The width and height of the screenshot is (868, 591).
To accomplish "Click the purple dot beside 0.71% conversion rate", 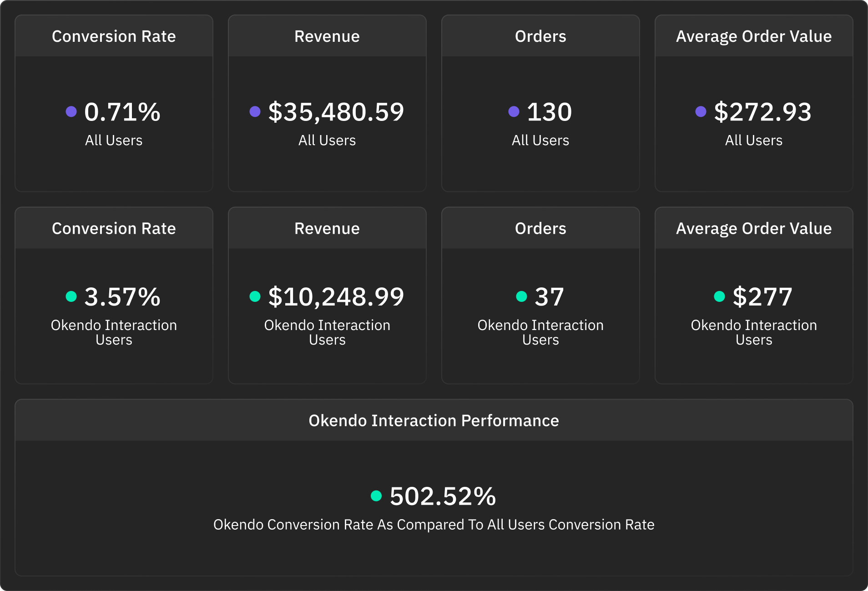I will pyautogui.click(x=71, y=111).
